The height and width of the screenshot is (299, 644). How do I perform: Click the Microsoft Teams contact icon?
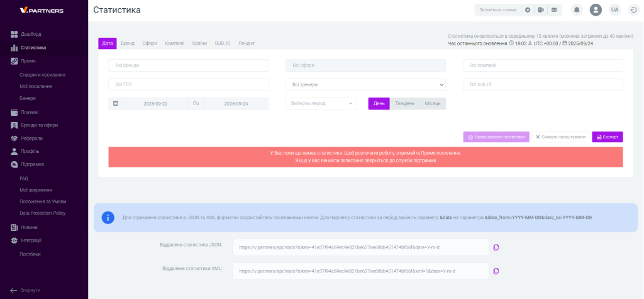[x=541, y=10]
